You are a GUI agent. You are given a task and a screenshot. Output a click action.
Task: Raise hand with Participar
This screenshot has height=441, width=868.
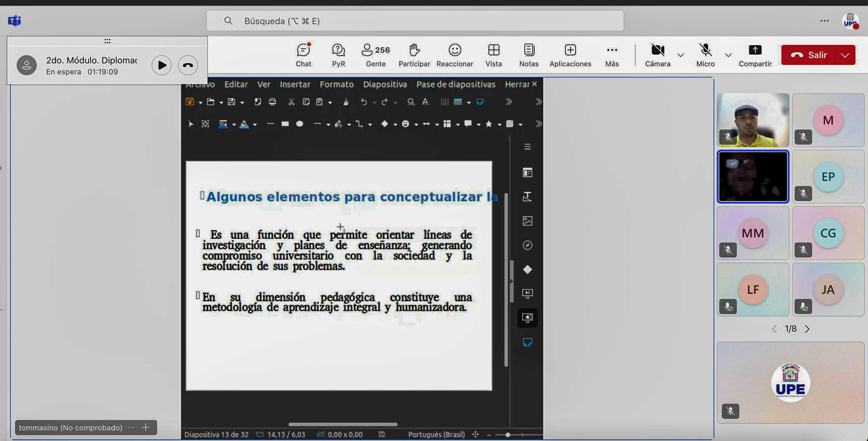[x=414, y=55]
